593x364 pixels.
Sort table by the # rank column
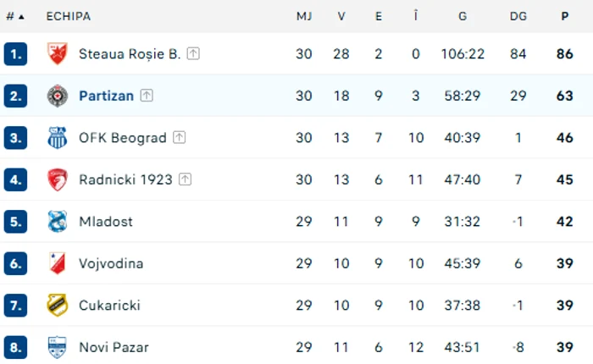coord(15,16)
